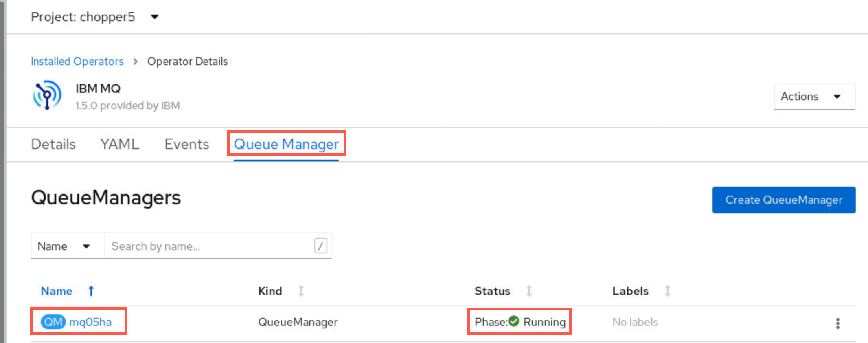This screenshot has height=343, width=868.
Task: Switch to the Details tab
Action: (x=53, y=144)
